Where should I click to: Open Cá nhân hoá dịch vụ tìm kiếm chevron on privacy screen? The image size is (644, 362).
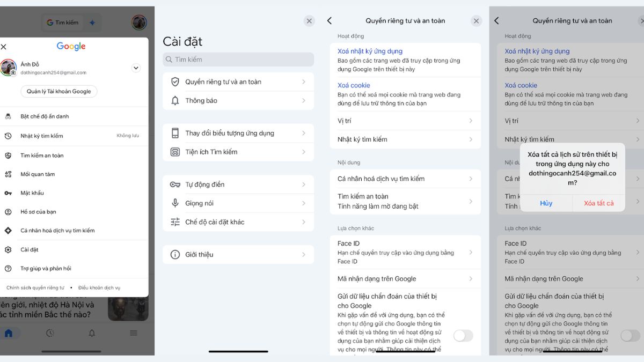pos(471,179)
